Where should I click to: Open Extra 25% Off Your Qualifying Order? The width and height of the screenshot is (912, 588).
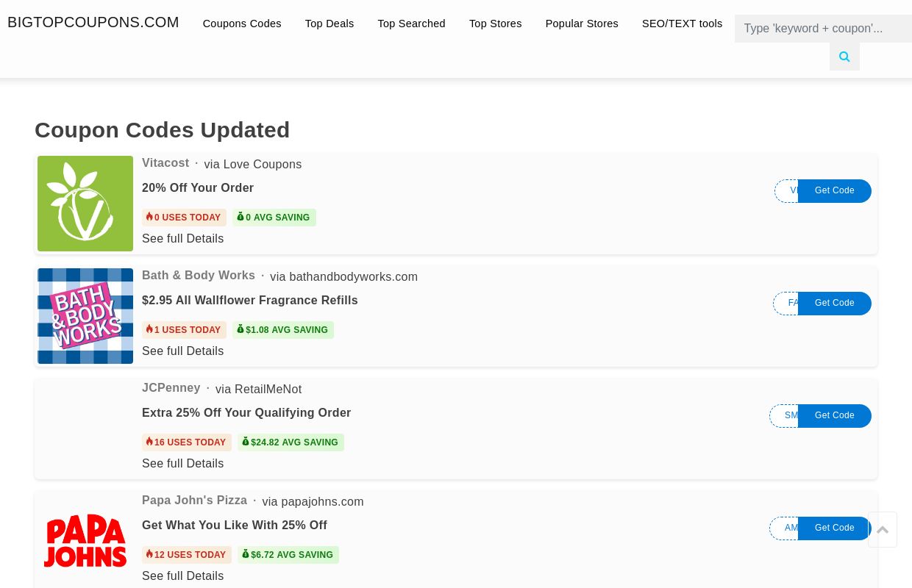pyautogui.click(x=246, y=413)
